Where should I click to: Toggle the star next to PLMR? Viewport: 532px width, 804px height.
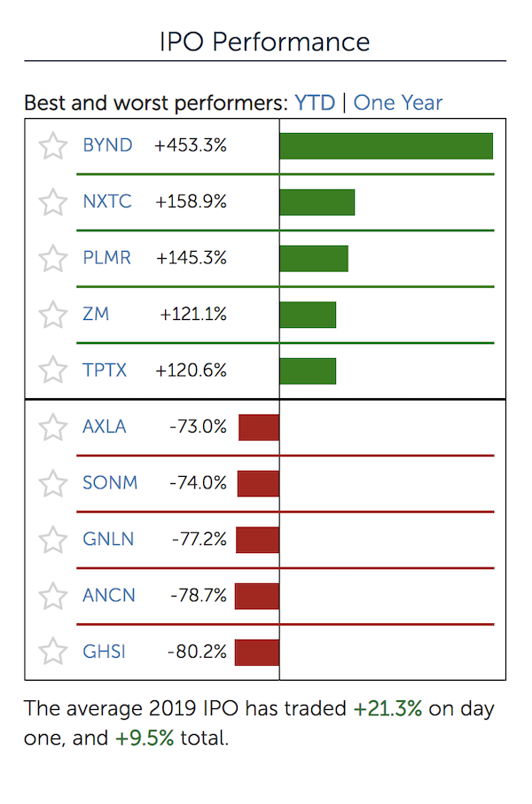click(53, 258)
